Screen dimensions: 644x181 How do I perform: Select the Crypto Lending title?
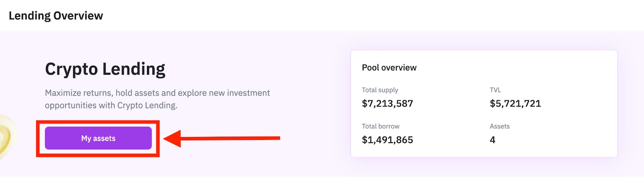click(105, 69)
